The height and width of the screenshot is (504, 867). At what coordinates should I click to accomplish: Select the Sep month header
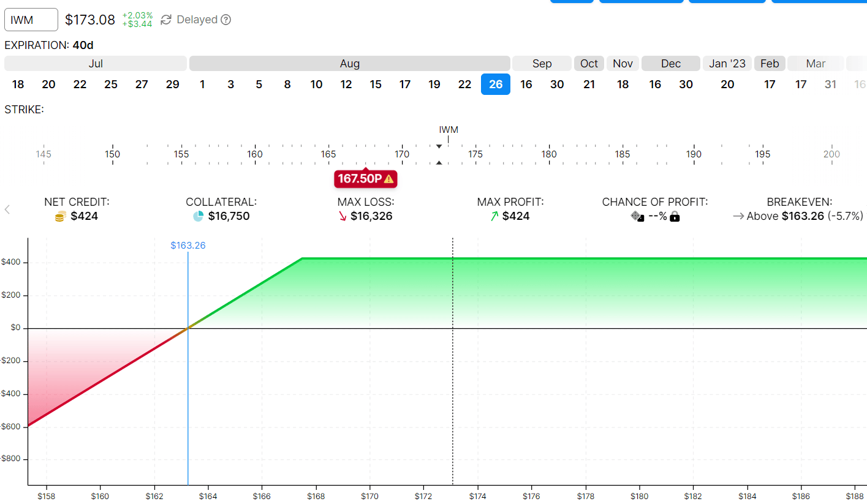542,64
